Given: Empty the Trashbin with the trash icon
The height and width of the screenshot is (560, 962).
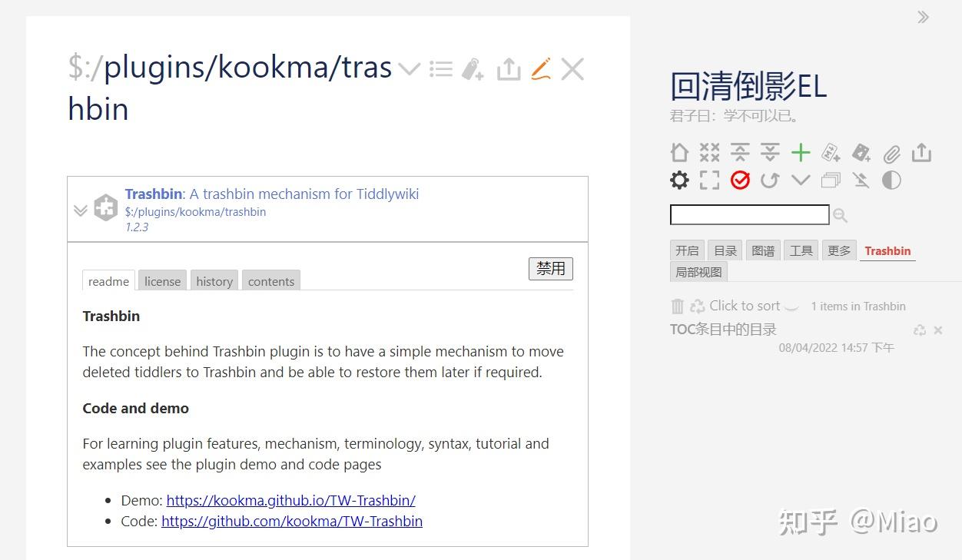Looking at the screenshot, I should 677,306.
